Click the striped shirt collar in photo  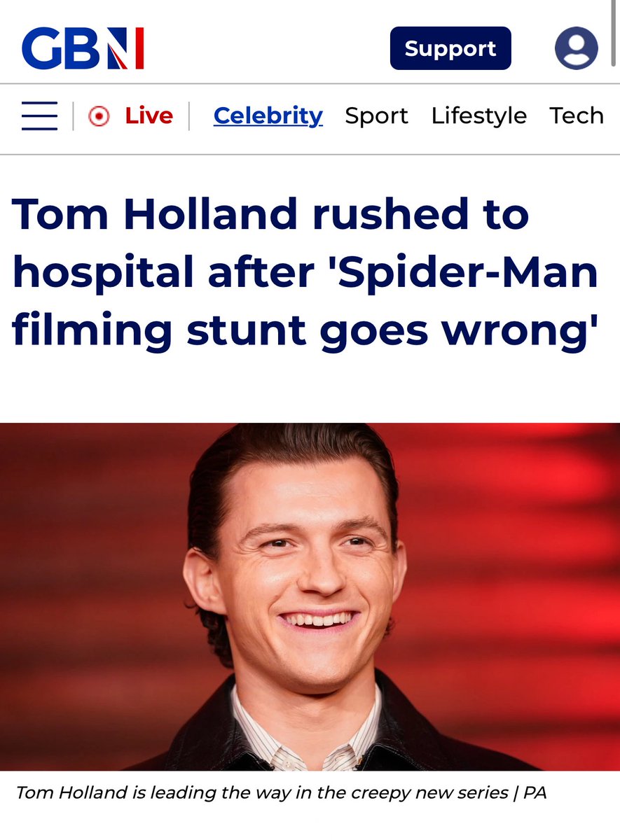click(x=307, y=731)
